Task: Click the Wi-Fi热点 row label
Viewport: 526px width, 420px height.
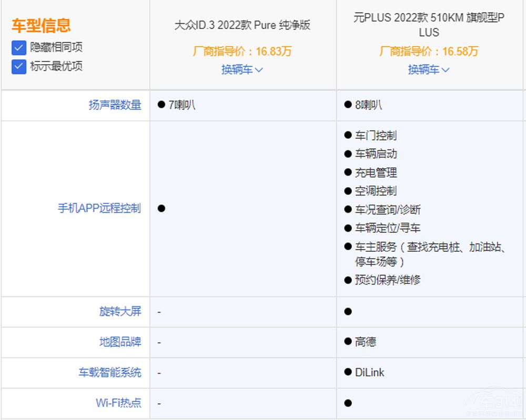Action: (118, 403)
